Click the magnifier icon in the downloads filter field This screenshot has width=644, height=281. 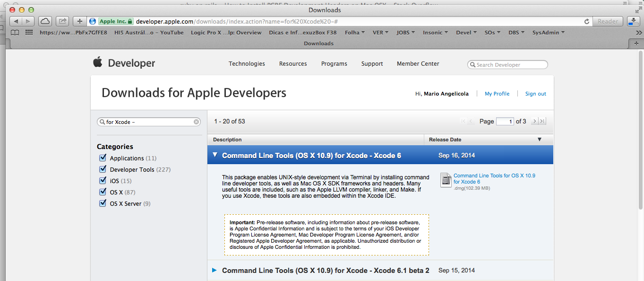tap(102, 122)
